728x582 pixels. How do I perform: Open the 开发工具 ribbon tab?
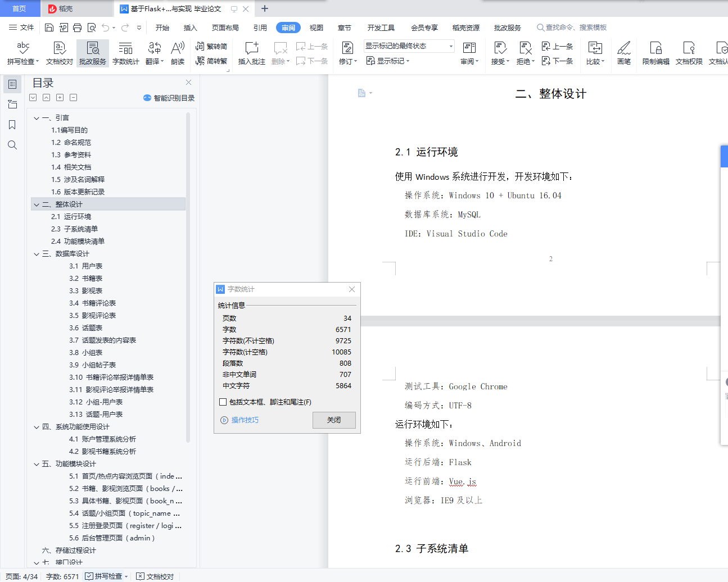click(x=381, y=28)
